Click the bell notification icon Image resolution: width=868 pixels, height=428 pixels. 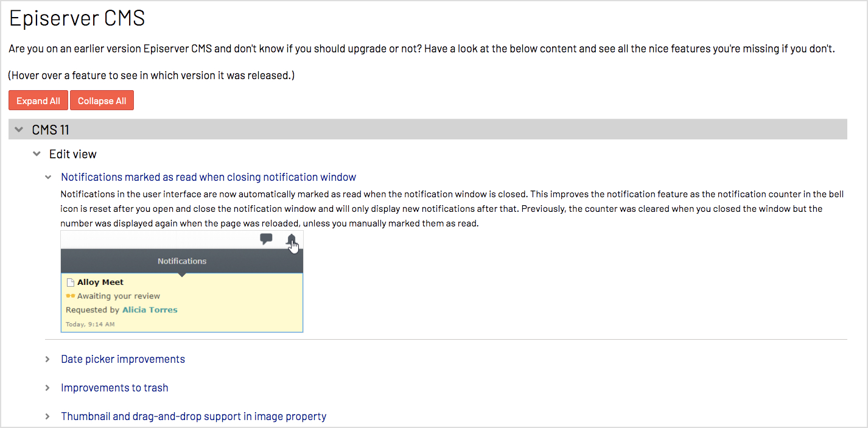point(292,239)
